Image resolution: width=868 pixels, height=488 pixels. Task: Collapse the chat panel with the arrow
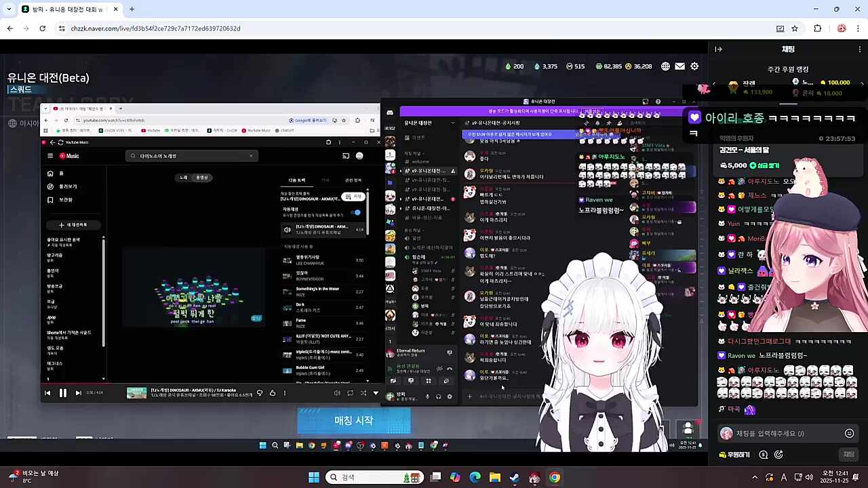719,49
